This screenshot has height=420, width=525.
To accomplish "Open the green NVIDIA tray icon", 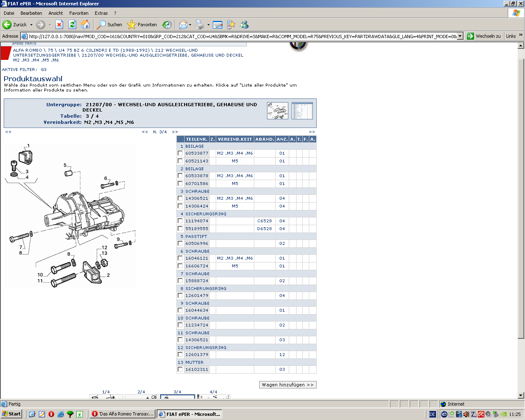I will point(503,414).
